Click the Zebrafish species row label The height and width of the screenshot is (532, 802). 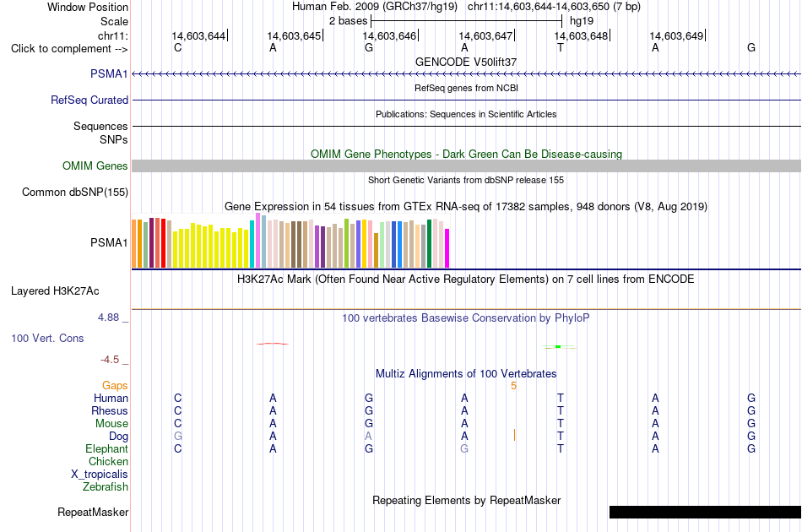106,487
